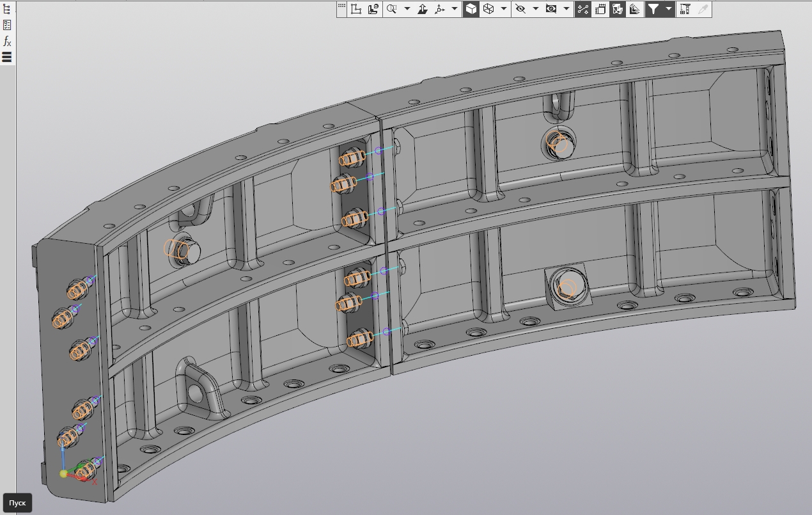Toggle the hide objects crossed-eye icon
This screenshot has width=812, height=515.
click(520, 9)
